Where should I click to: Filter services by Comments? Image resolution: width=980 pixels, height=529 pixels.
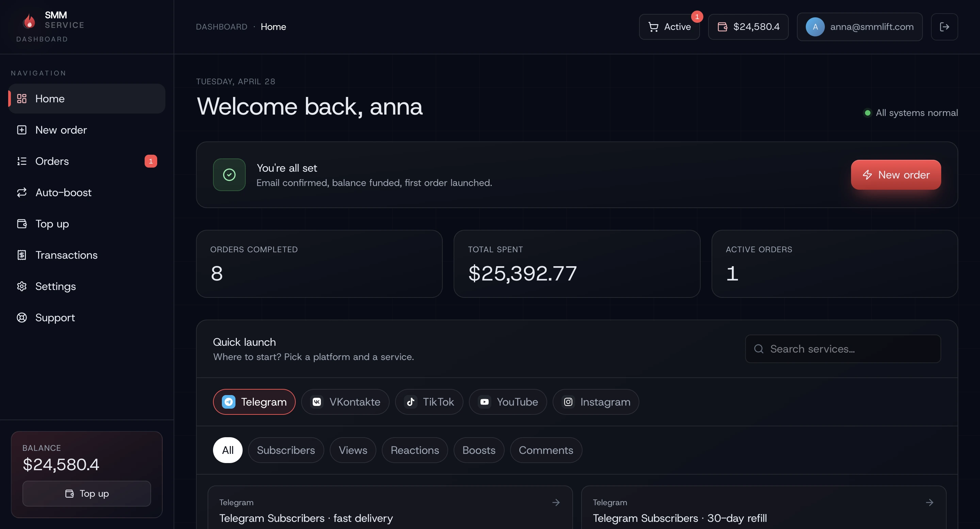tap(546, 450)
